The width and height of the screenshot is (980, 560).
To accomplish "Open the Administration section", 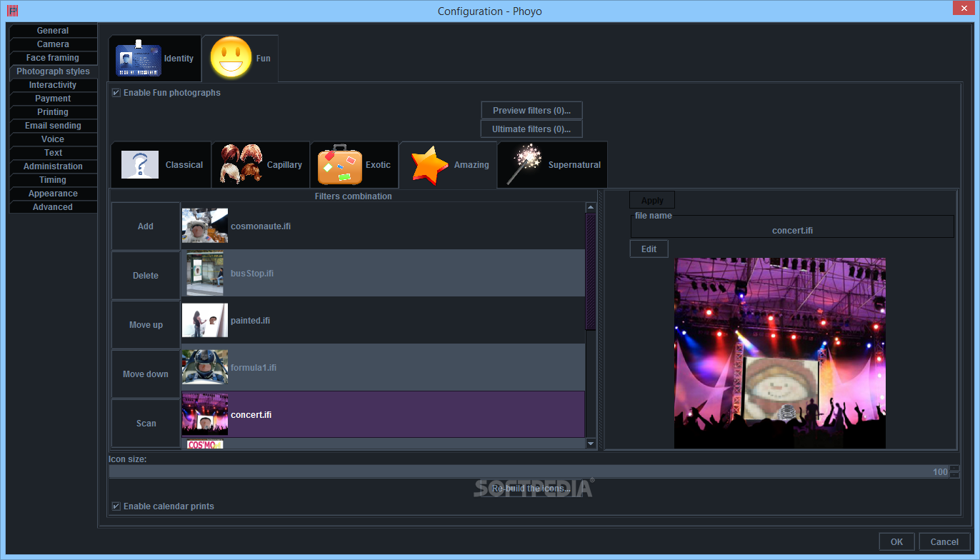I will click(x=53, y=166).
